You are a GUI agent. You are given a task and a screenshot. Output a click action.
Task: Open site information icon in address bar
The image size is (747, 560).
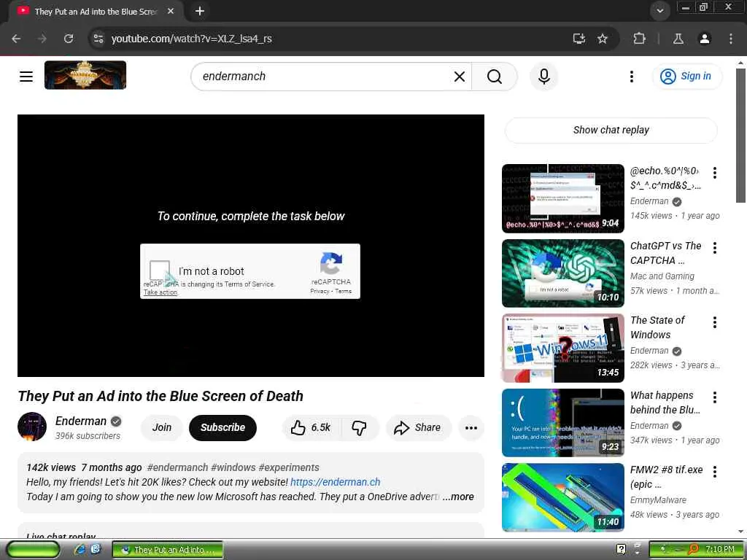pos(98,39)
